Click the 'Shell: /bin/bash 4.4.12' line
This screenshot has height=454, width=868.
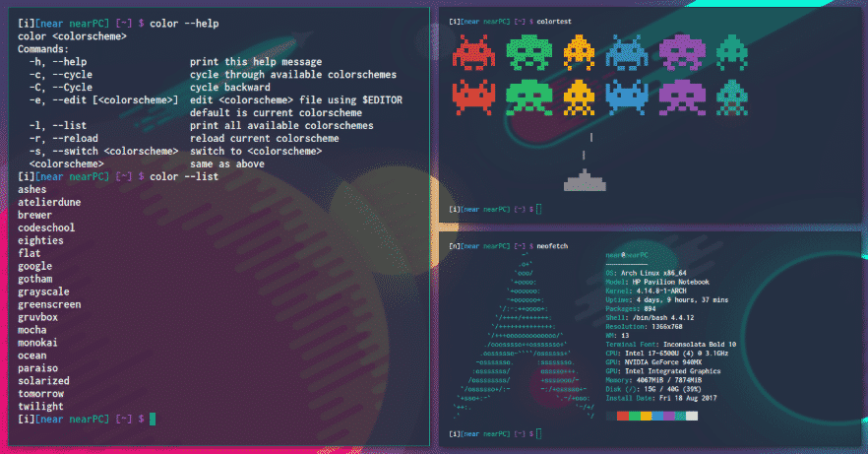click(650, 318)
